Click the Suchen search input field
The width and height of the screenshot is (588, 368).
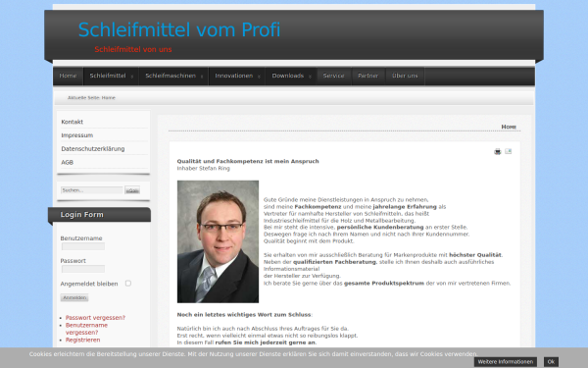pos(92,190)
